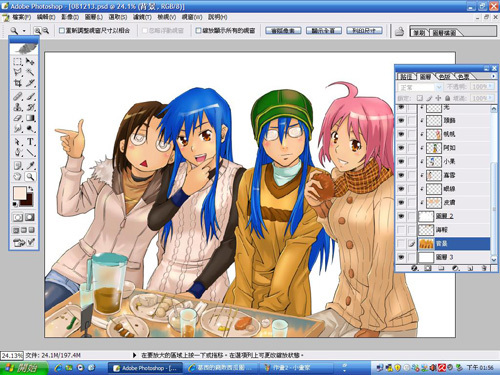
Task: Click the delete layer trash icon
Action: 484,268
